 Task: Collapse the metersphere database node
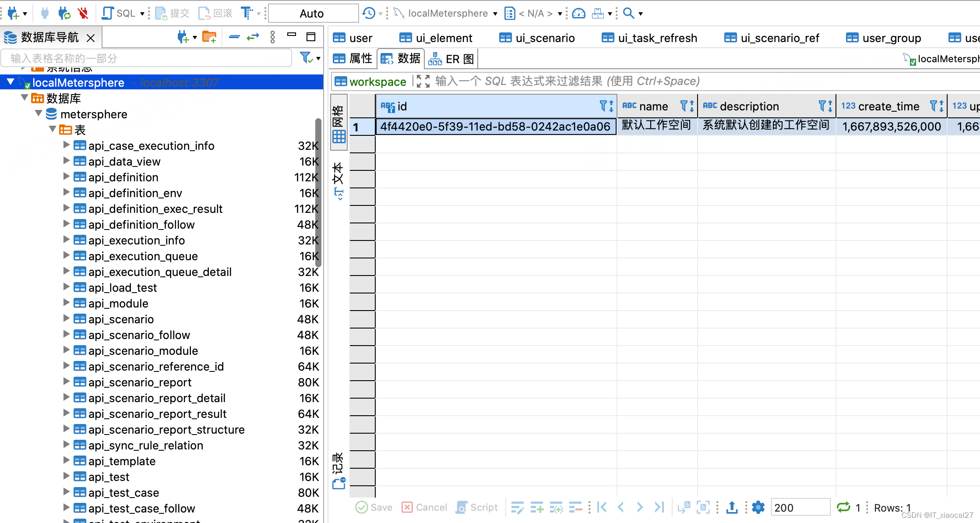point(39,114)
